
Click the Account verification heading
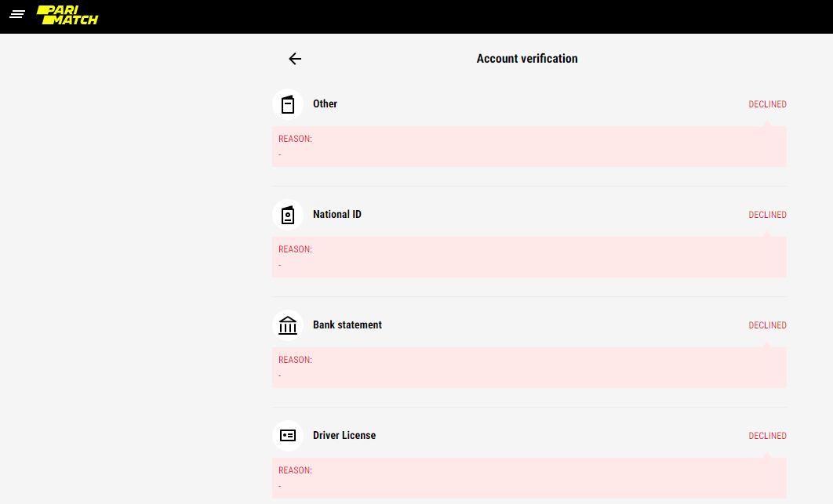(x=527, y=59)
